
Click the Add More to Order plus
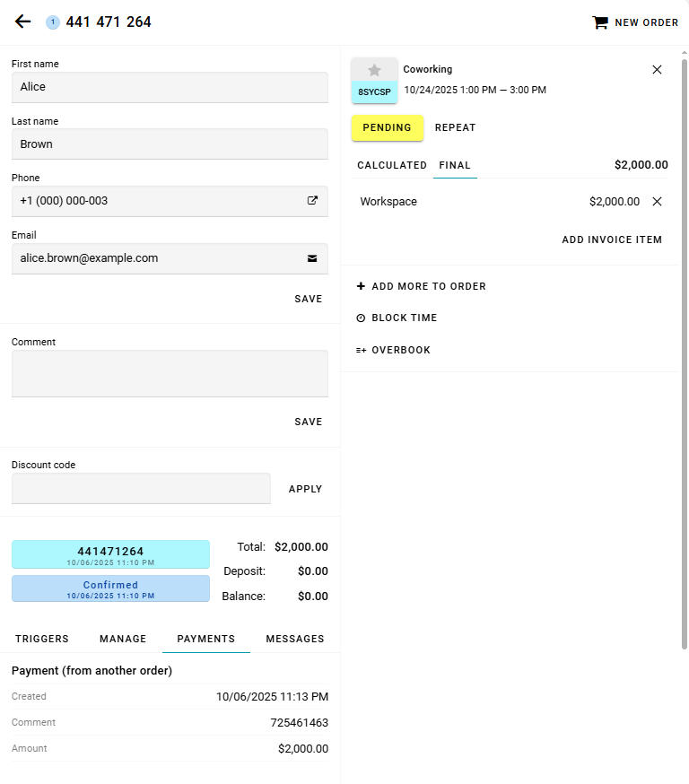click(361, 286)
